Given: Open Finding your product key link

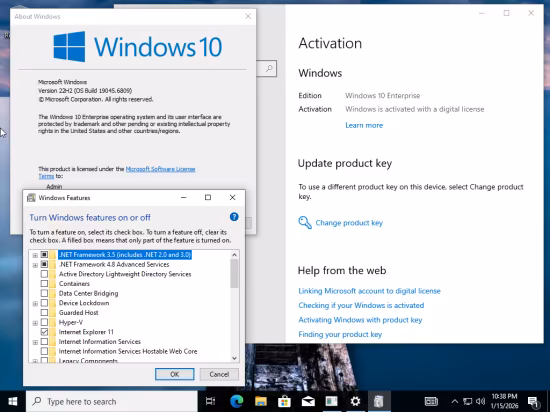Looking at the screenshot, I should (340, 334).
